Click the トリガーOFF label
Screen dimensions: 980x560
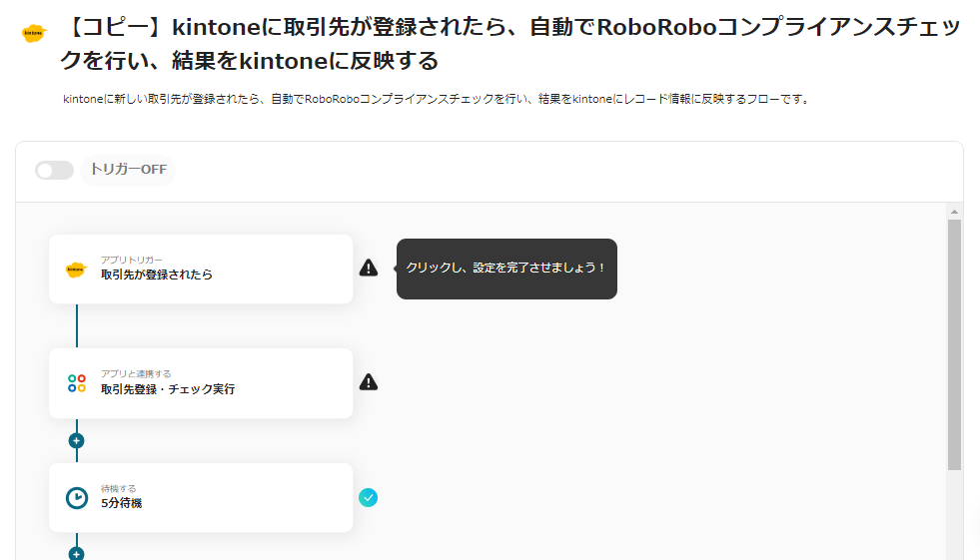129,170
